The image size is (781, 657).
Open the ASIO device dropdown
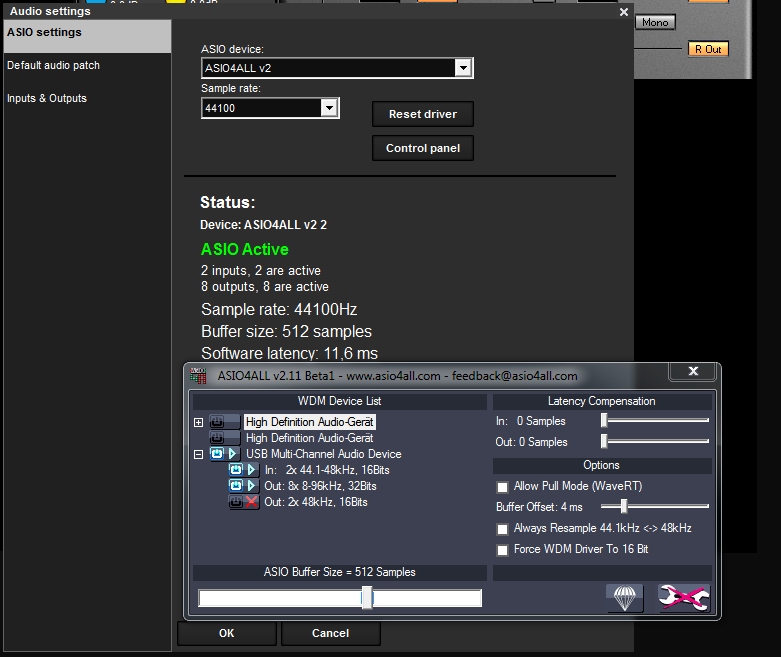coord(462,68)
